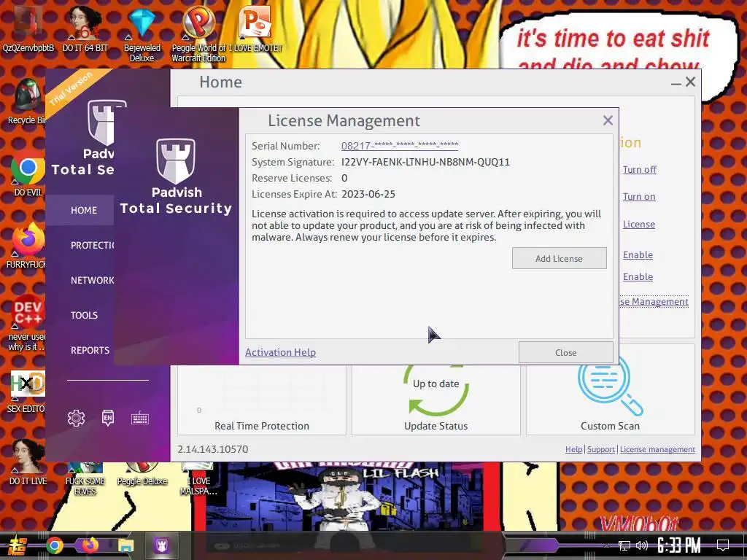Click the System Signature value text
The width and height of the screenshot is (747, 560).
point(425,162)
